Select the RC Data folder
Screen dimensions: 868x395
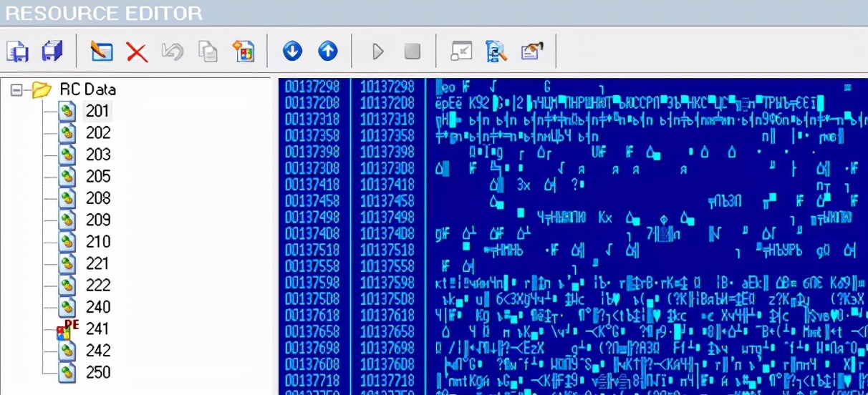[87, 89]
